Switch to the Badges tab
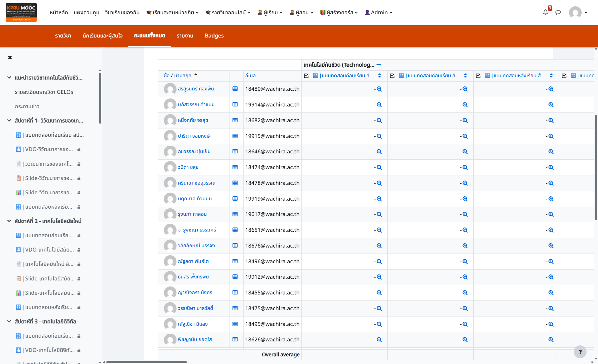This screenshot has width=598, height=364. (x=214, y=36)
